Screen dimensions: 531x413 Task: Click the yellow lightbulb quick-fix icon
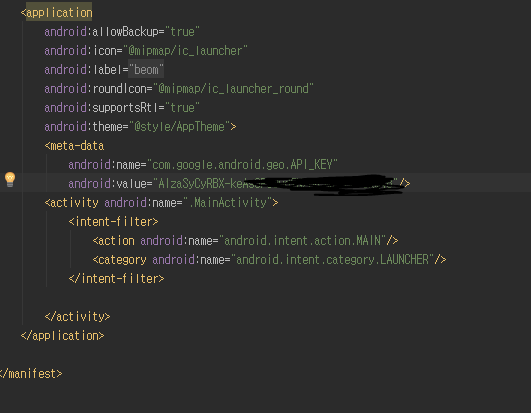tap(10, 179)
